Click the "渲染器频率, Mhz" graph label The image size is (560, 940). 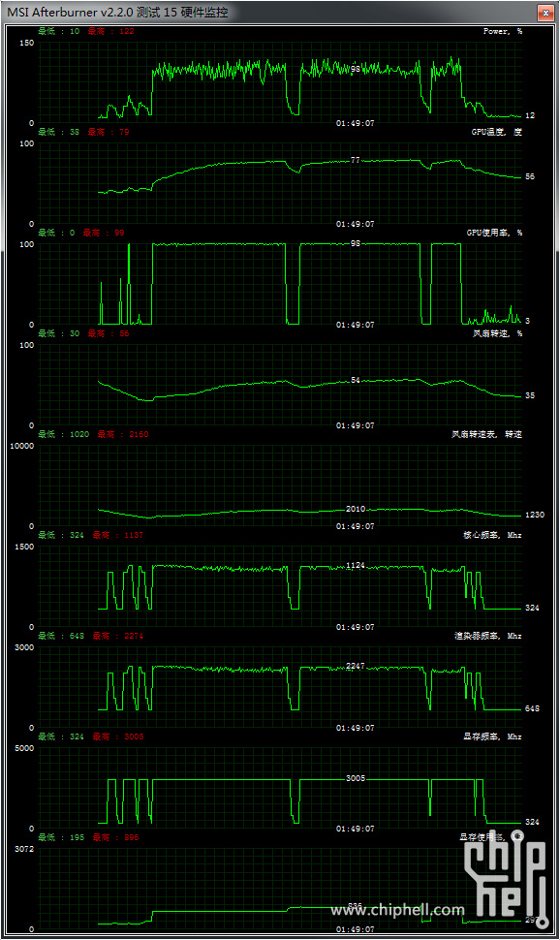(488, 636)
